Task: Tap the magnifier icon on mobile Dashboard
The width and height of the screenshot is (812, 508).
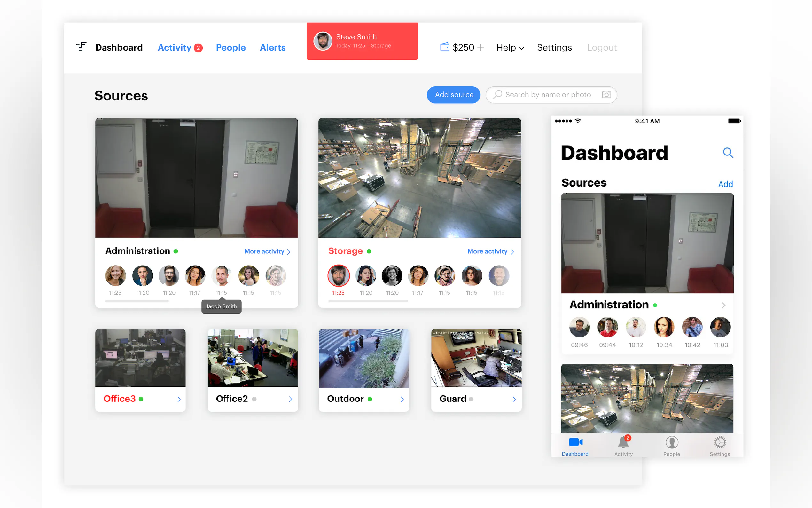Action: [x=727, y=153]
